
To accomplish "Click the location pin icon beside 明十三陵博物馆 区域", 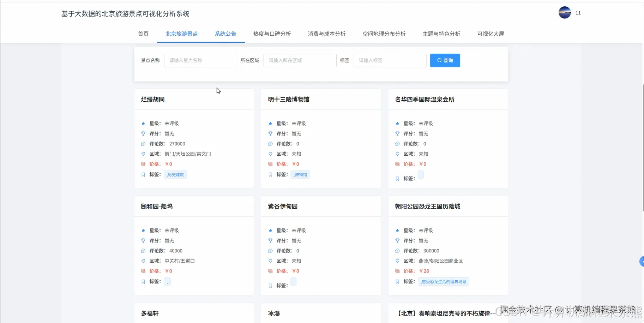I will tap(270, 154).
